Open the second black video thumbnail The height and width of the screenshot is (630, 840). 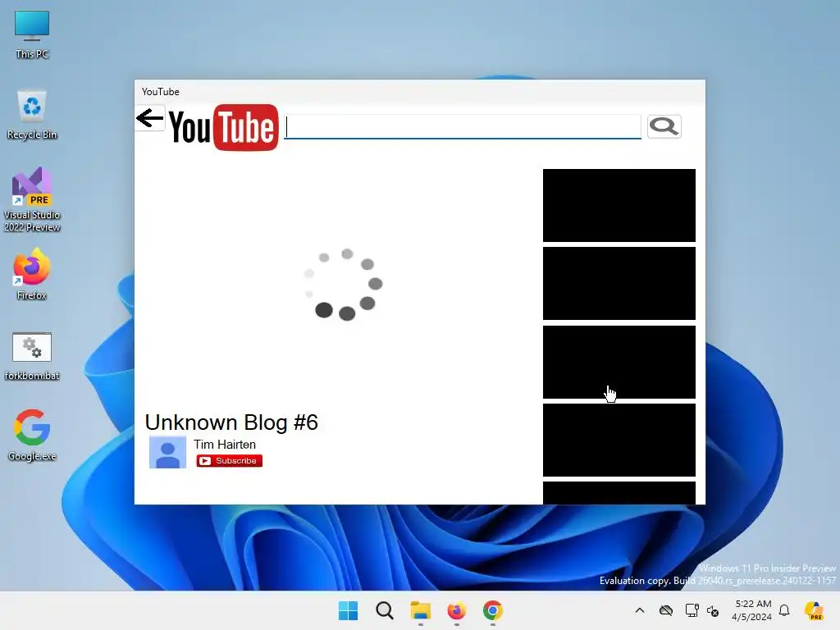[x=619, y=283]
